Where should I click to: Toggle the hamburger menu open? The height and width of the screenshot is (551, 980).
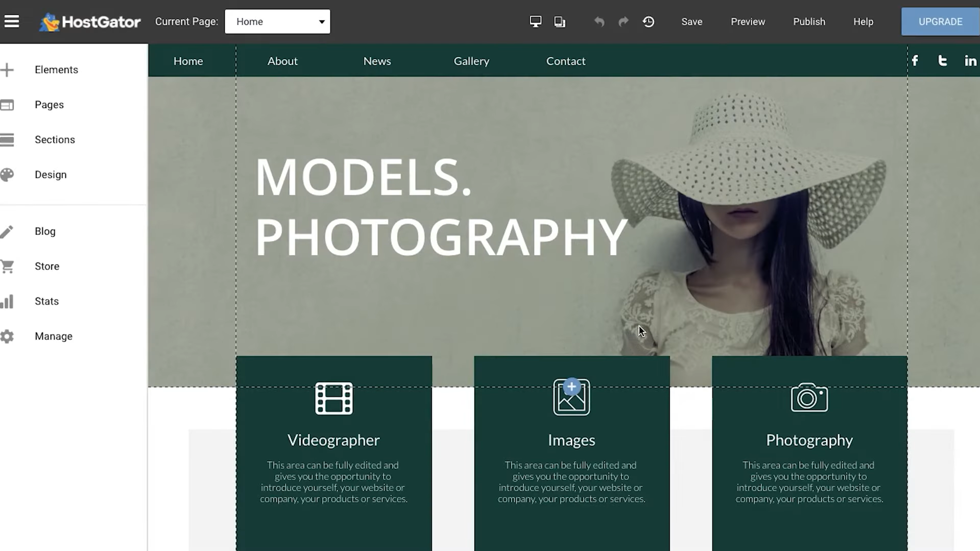(x=11, y=21)
